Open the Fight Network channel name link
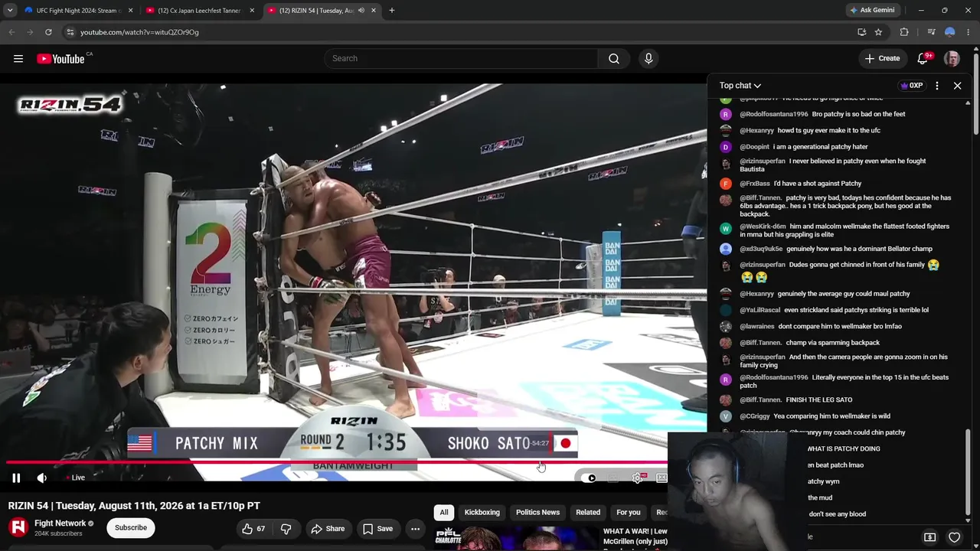Screen dimensions: 980x551 click(60, 523)
